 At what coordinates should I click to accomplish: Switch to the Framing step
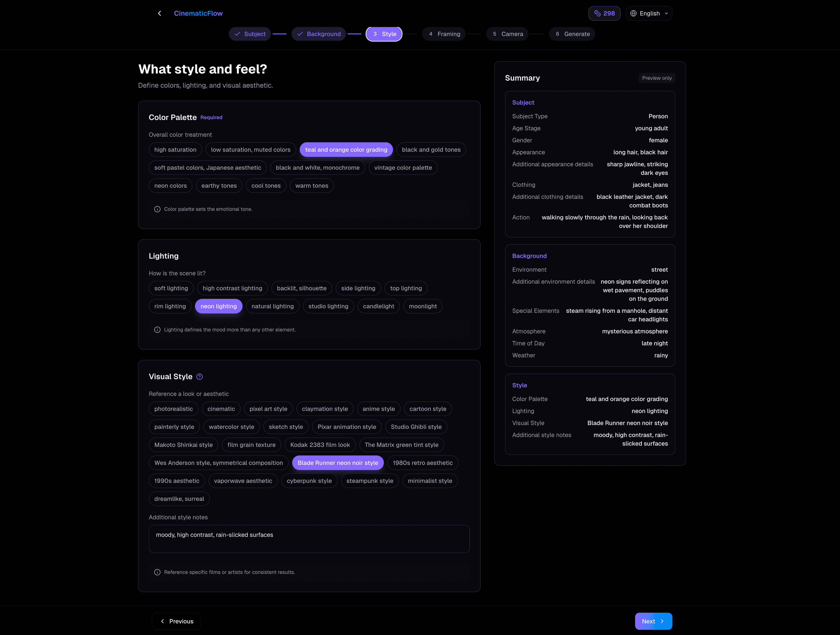point(444,34)
